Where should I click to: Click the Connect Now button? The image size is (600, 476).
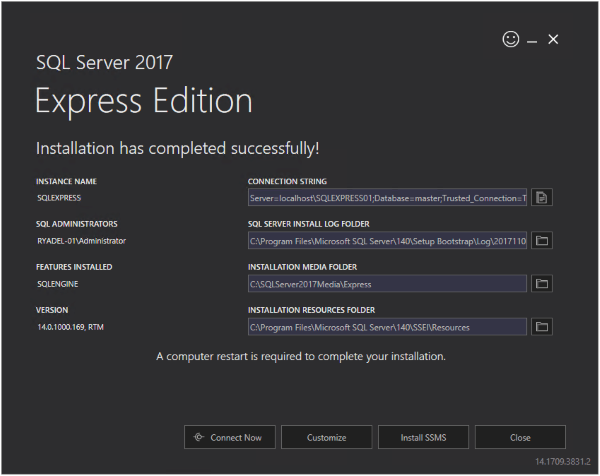pyautogui.click(x=230, y=437)
